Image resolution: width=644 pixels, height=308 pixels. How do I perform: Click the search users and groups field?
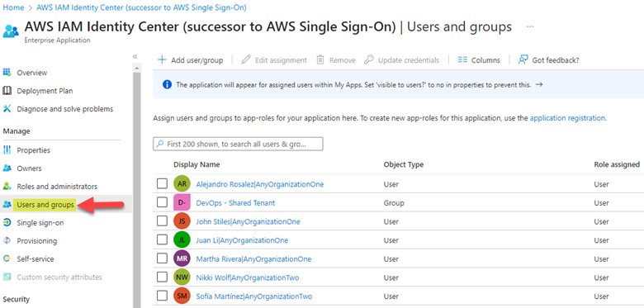[x=238, y=145]
